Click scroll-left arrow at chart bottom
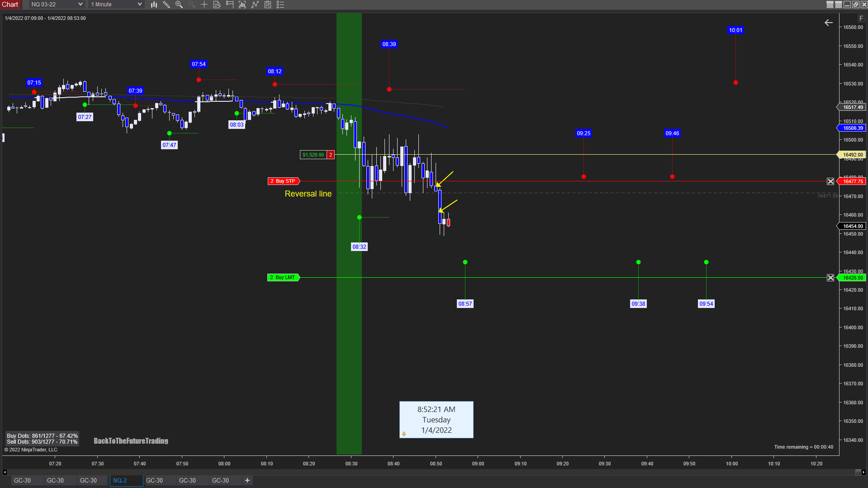The height and width of the screenshot is (488, 868). click(5, 472)
